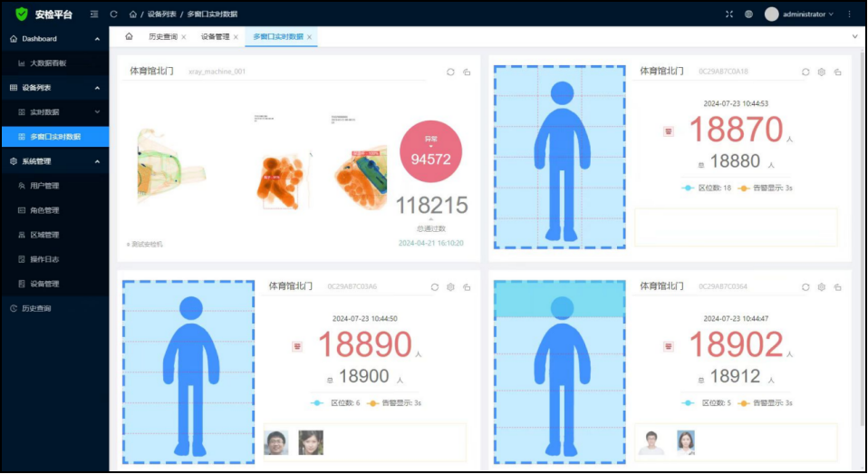This screenshot has height=474, width=868.
Task: Click the page reload icon in header
Action: tap(113, 15)
